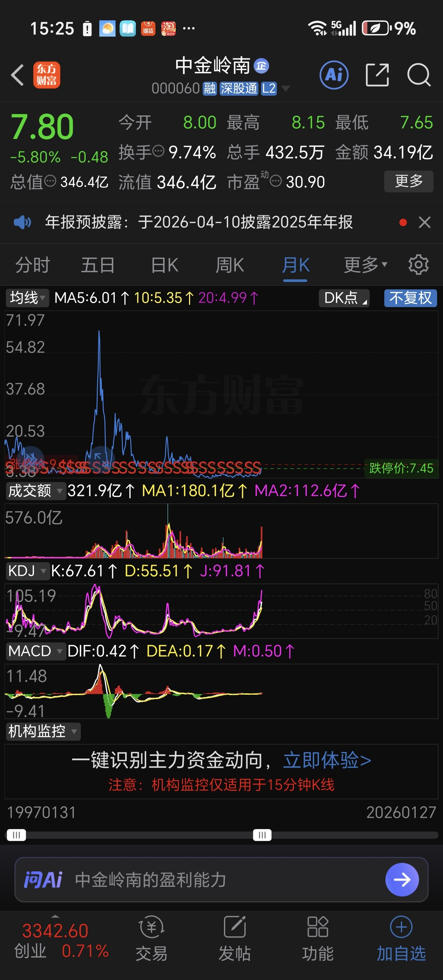The height and width of the screenshot is (980, 443).
Task: Expand the stock code dropdown arrow
Action: point(286,89)
